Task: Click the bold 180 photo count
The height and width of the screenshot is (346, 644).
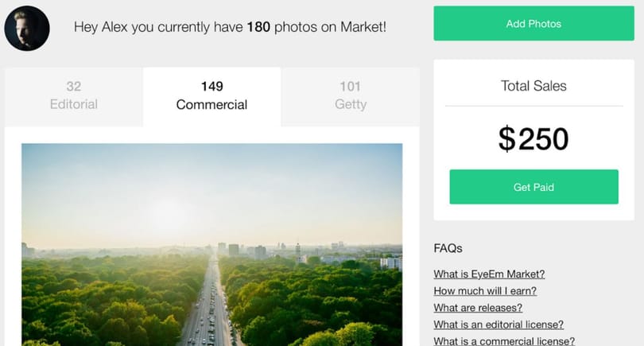Action: click(258, 27)
